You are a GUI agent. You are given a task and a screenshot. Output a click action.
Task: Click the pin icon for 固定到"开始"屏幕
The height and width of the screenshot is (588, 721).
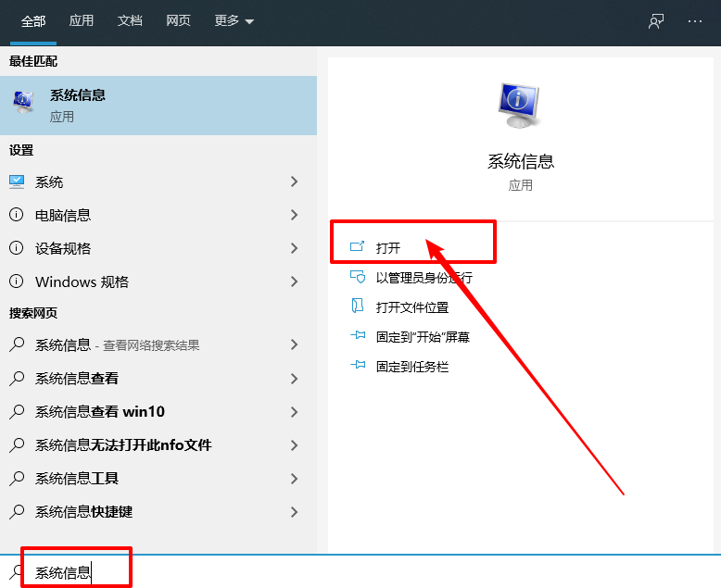358,337
